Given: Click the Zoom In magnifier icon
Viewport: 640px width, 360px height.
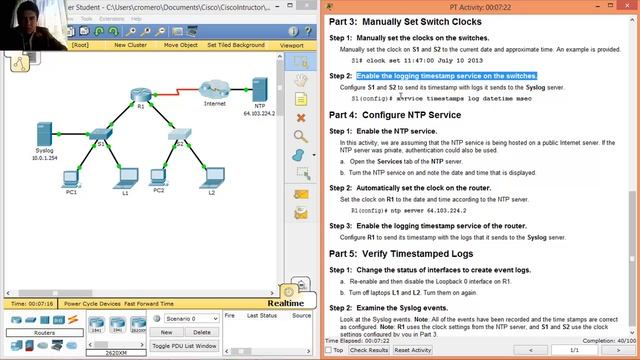Looking at the screenshot, I should 131,31.
